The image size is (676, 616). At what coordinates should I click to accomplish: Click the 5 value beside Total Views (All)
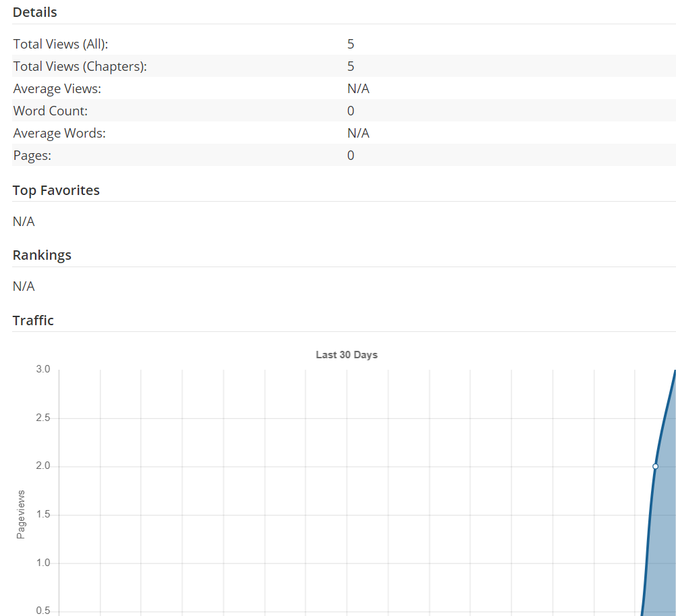[x=351, y=44]
